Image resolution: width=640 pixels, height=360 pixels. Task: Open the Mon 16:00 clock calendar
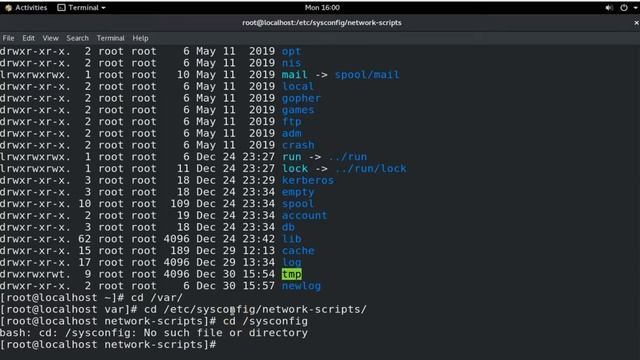[x=322, y=8]
